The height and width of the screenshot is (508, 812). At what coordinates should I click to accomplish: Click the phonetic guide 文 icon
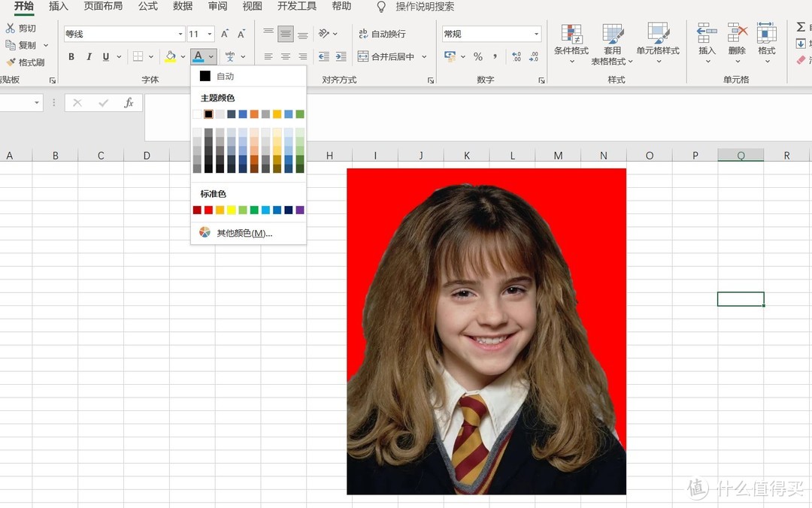230,56
